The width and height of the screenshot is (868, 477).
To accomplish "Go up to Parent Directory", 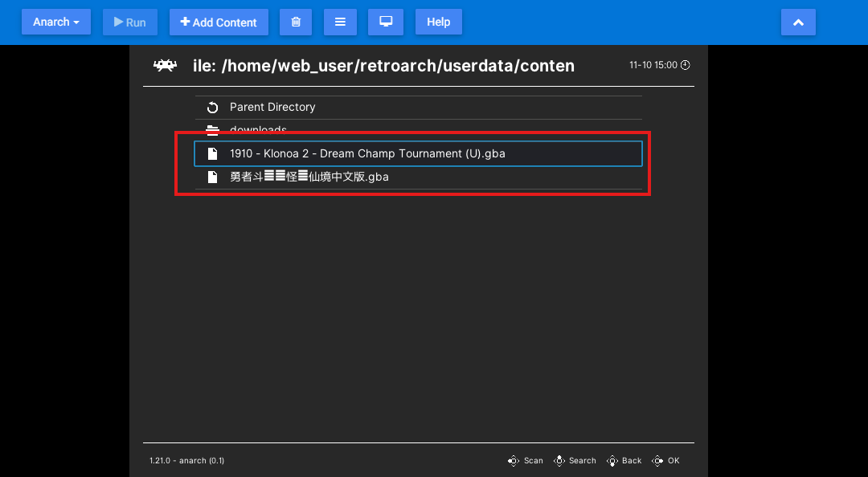I will [272, 107].
